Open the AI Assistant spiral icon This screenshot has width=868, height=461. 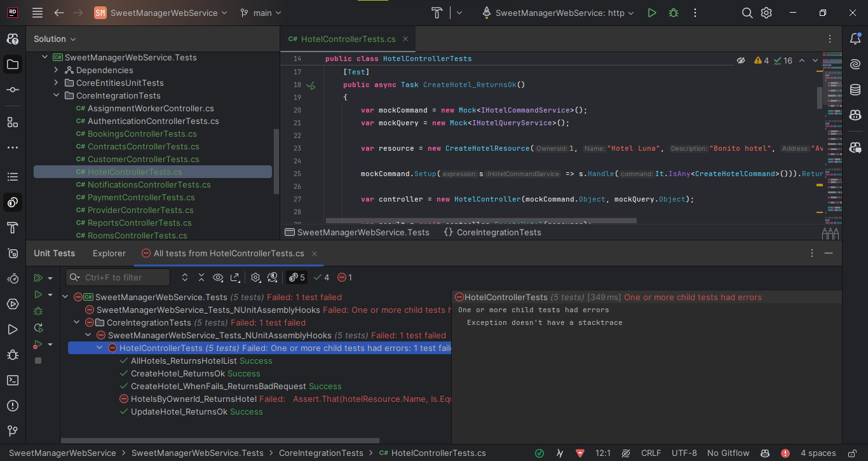click(855, 64)
